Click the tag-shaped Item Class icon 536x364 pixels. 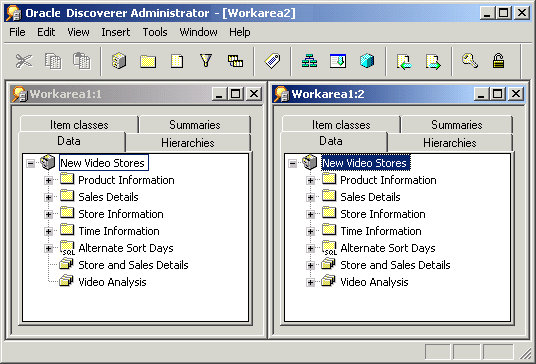coord(272,61)
